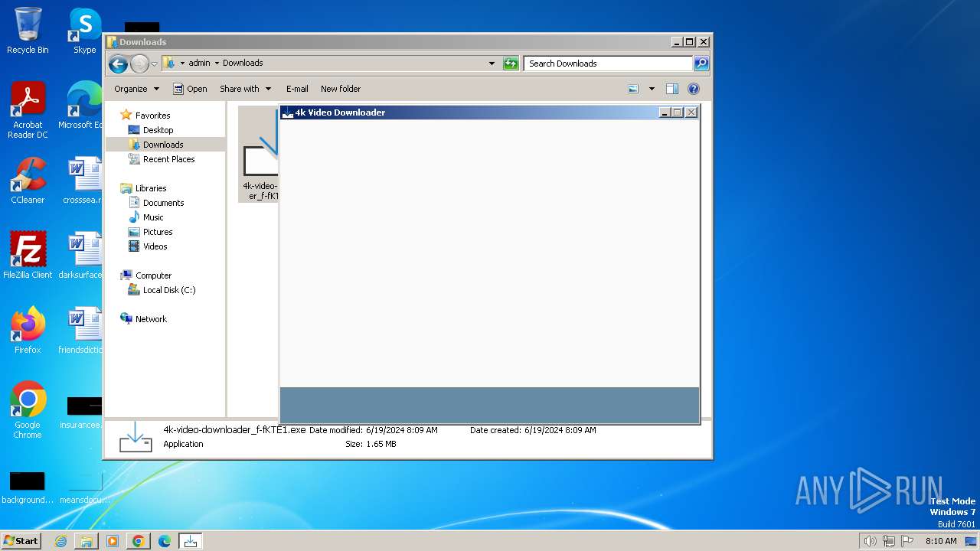
Task: Open Edge from the taskbar
Action: (x=165, y=541)
